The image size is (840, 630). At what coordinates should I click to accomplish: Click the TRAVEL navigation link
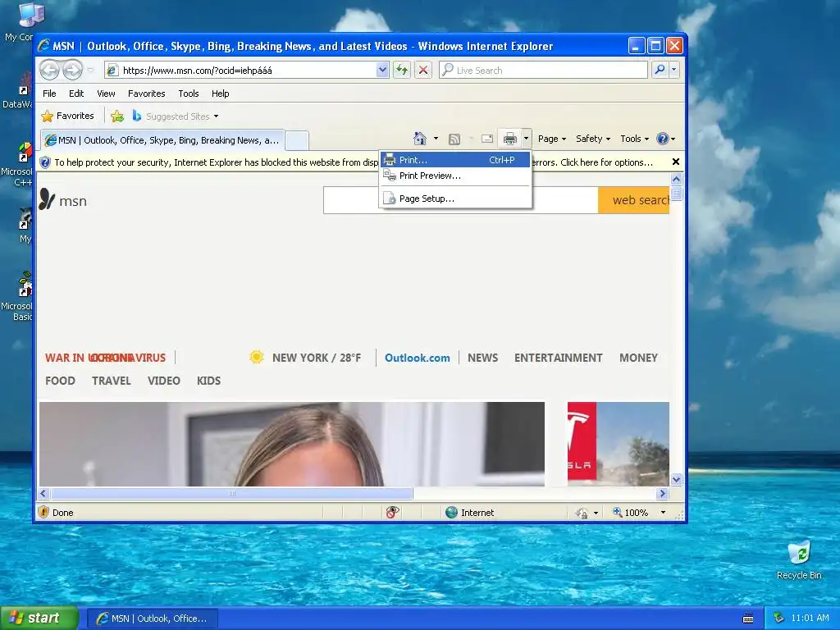[x=112, y=381]
